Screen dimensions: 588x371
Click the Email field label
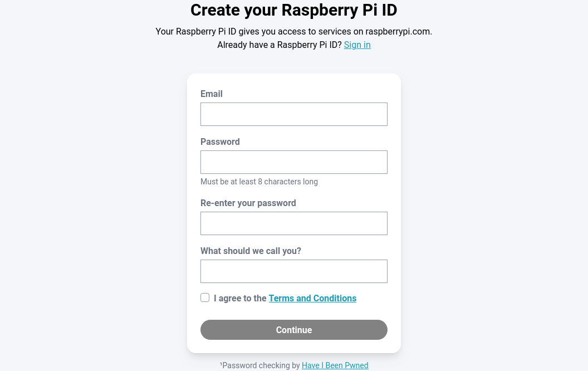pos(212,94)
